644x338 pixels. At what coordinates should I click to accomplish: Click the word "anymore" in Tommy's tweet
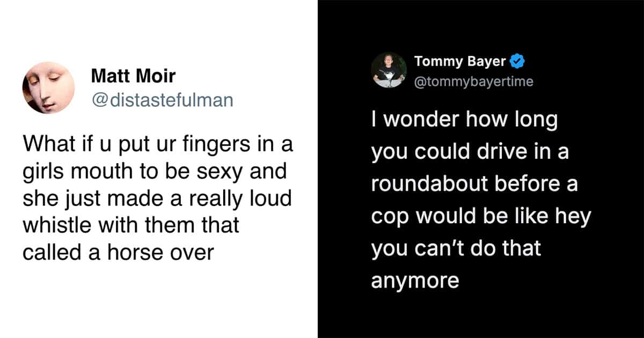415,281
